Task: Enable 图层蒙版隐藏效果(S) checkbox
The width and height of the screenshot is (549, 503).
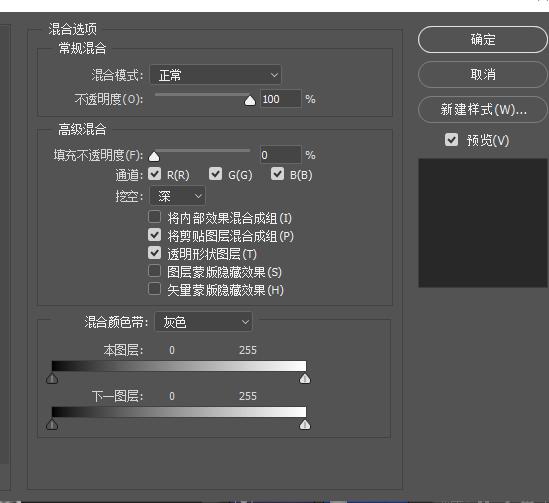Action: click(x=154, y=271)
